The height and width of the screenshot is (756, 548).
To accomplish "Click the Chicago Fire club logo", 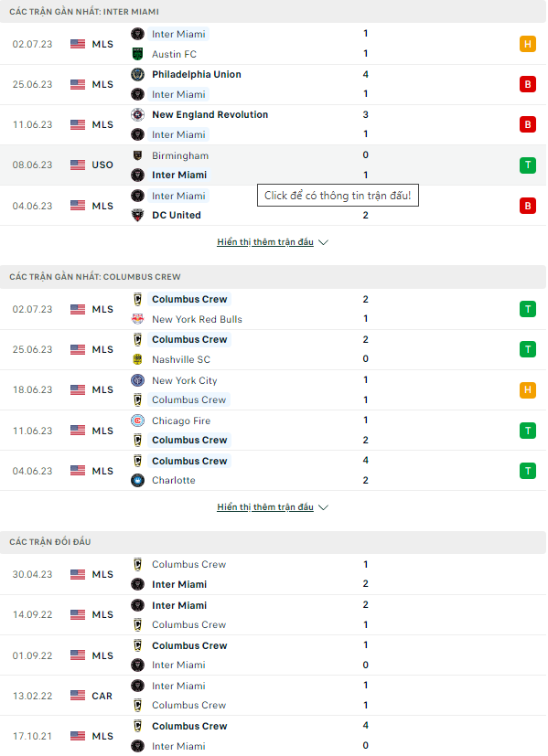I will coord(137,421).
